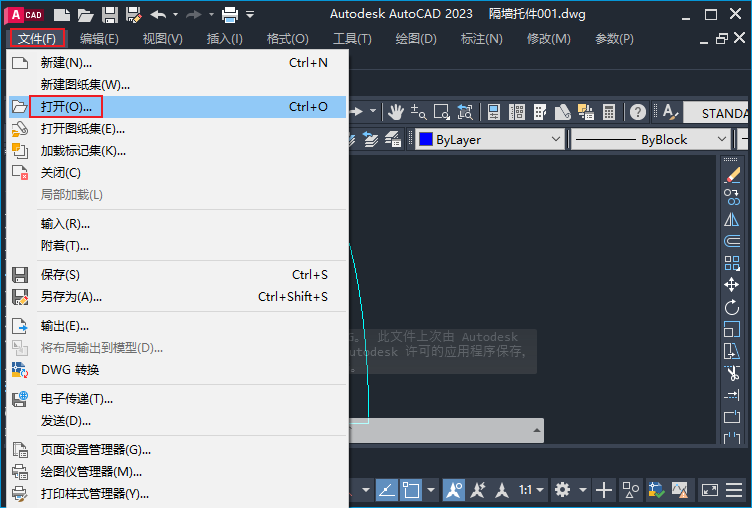Toggle automatic annotation scale updating
Viewport: 752px width, 508px height.
pyautogui.click(x=478, y=490)
